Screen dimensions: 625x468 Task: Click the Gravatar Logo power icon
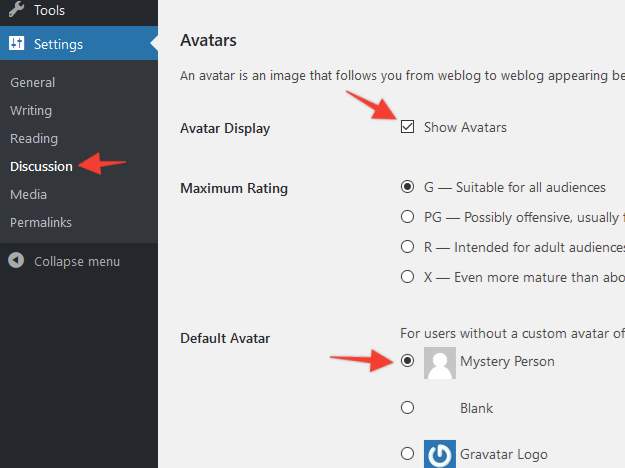[x=440, y=454]
